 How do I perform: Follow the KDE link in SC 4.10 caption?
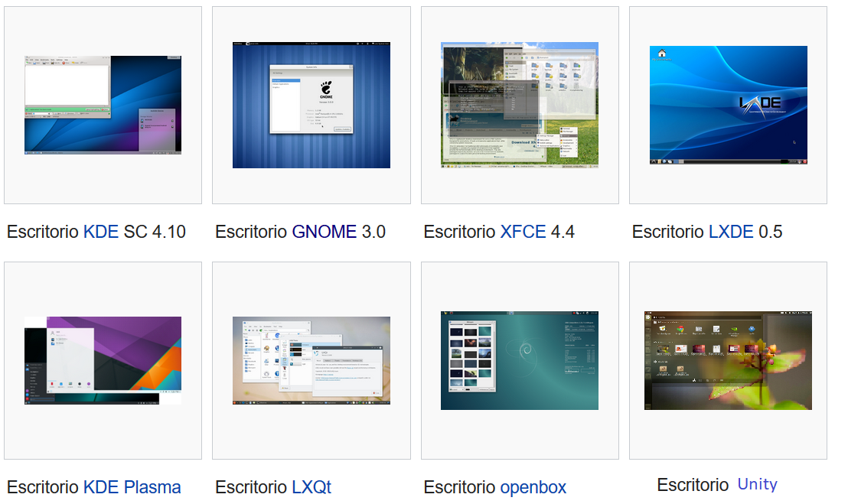coord(101,232)
